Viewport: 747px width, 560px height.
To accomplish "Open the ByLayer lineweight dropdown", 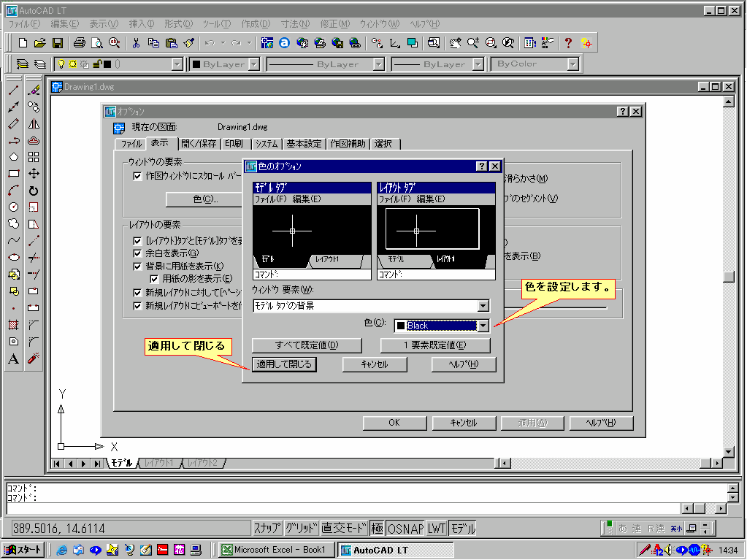I will click(x=478, y=64).
